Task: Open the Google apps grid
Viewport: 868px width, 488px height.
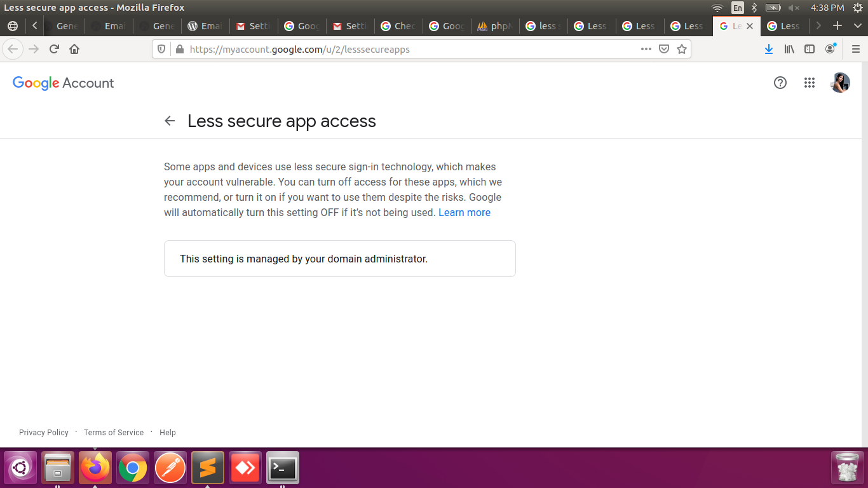Action: pos(809,83)
